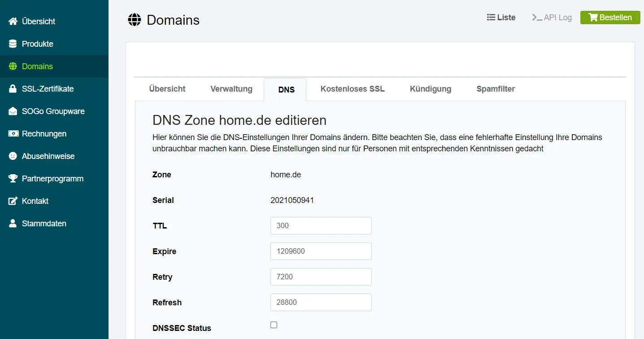Click the Zone field label

click(162, 175)
